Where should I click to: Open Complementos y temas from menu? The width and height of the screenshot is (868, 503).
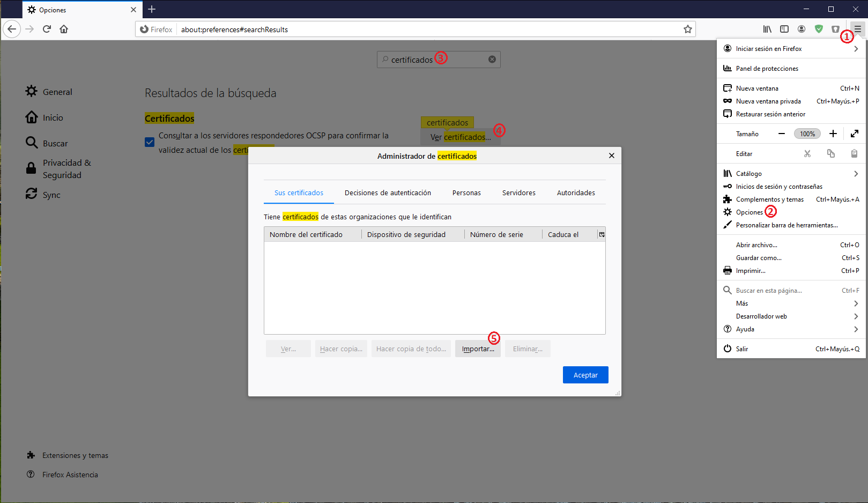coord(792,199)
